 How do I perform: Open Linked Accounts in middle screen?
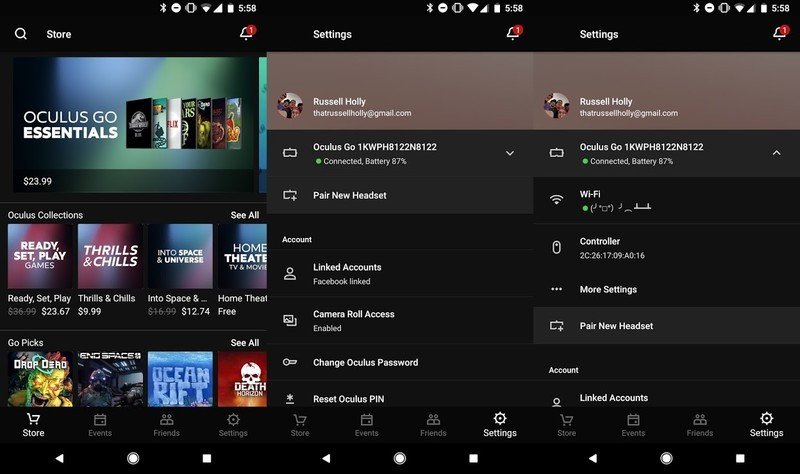point(400,273)
